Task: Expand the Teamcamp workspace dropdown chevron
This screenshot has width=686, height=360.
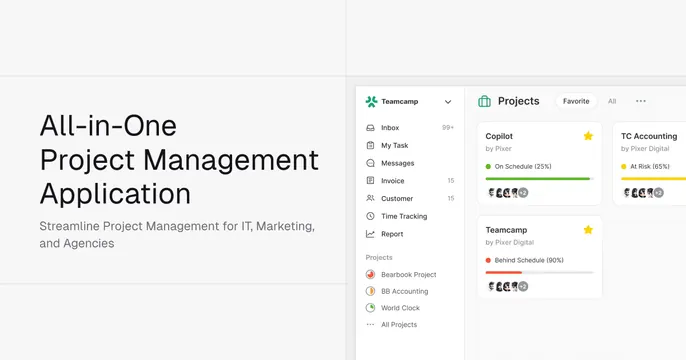Action: click(448, 102)
